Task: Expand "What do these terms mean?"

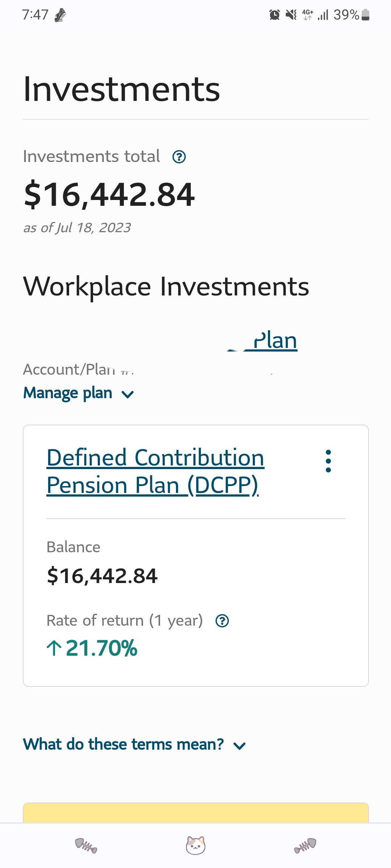Action: (x=134, y=745)
